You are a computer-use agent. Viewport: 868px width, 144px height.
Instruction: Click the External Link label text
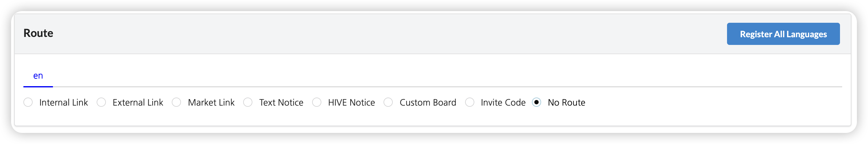pos(138,102)
